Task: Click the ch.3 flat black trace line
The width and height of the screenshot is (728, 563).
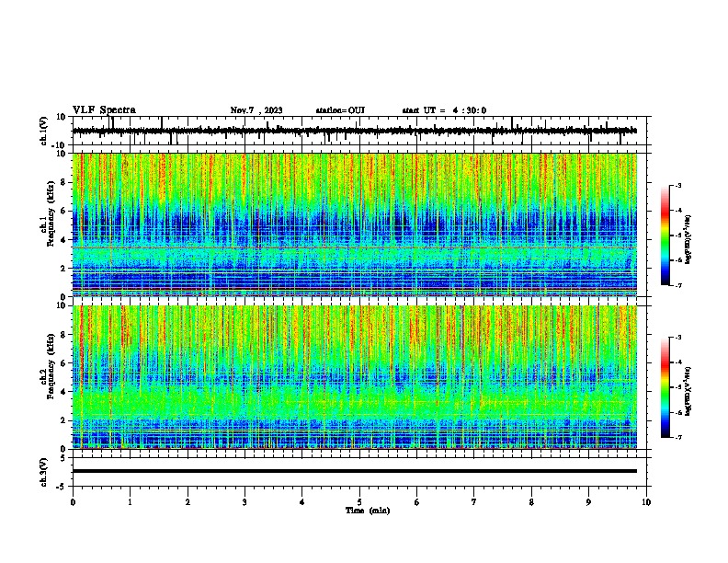Action: 355,471
